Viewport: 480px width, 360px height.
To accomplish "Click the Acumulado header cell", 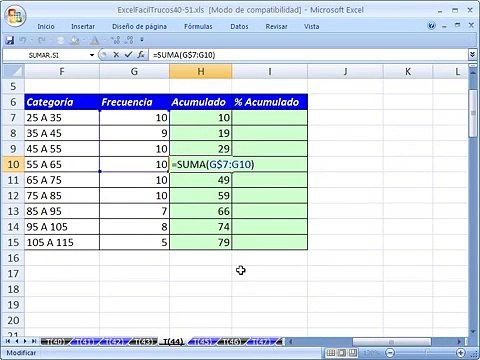I will coord(201,102).
